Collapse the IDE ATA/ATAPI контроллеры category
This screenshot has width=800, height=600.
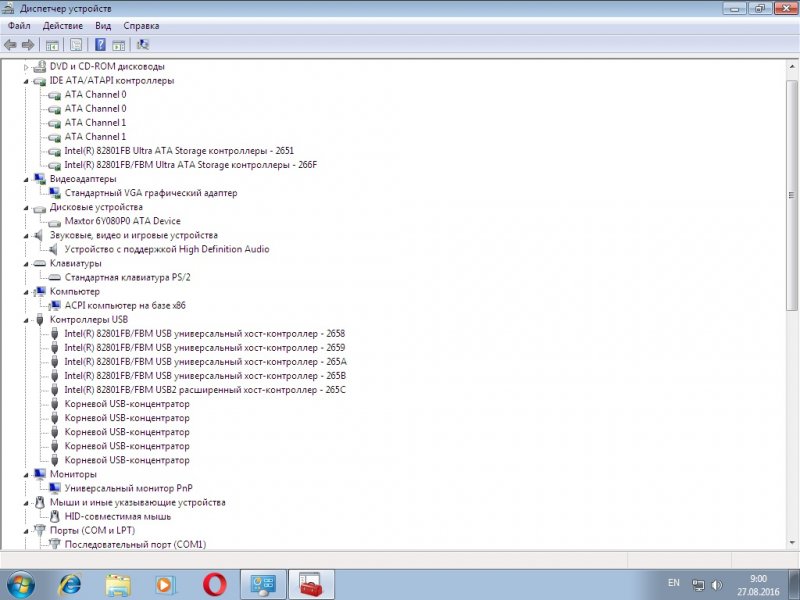[27, 81]
